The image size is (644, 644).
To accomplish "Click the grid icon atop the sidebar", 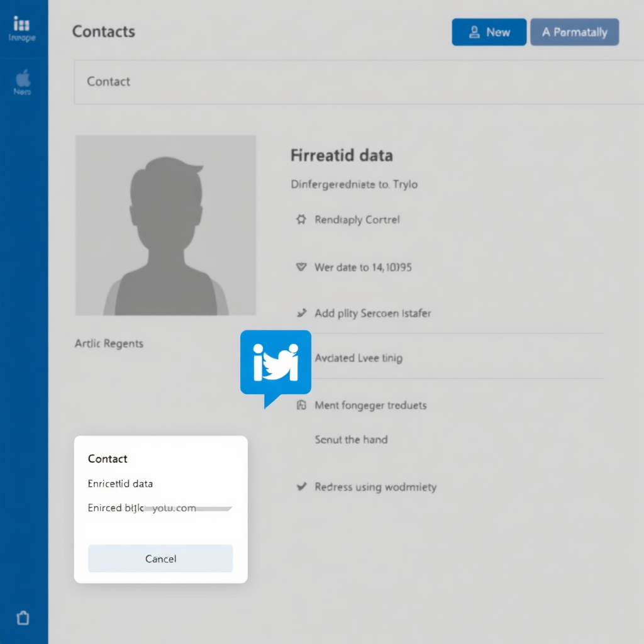I will point(21,25).
